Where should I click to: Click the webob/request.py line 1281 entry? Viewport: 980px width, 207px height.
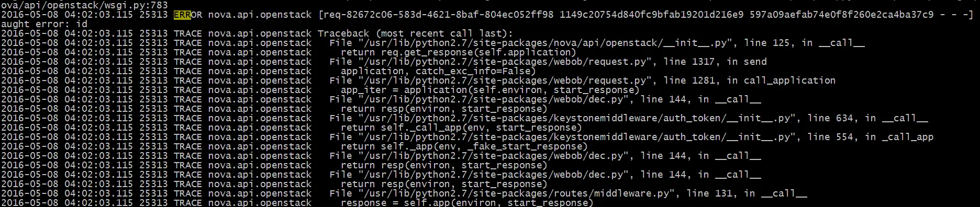[x=582, y=80]
